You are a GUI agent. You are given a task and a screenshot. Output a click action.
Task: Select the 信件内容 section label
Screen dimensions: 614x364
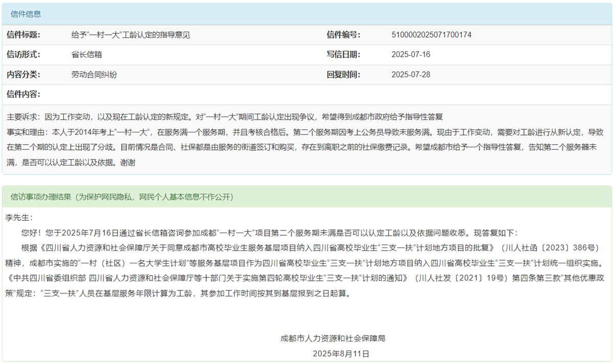tap(23, 95)
